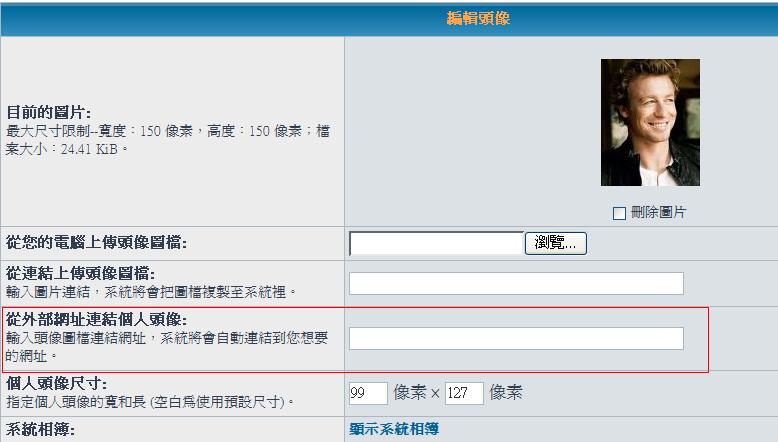Image resolution: width=778 pixels, height=442 pixels.
Task: Click the 刪除圖片 label text
Action: tap(658, 213)
